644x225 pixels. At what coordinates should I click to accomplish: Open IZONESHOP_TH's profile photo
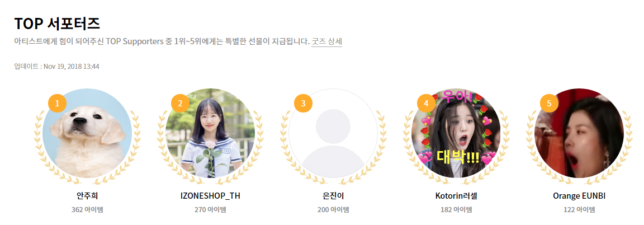pos(210,133)
